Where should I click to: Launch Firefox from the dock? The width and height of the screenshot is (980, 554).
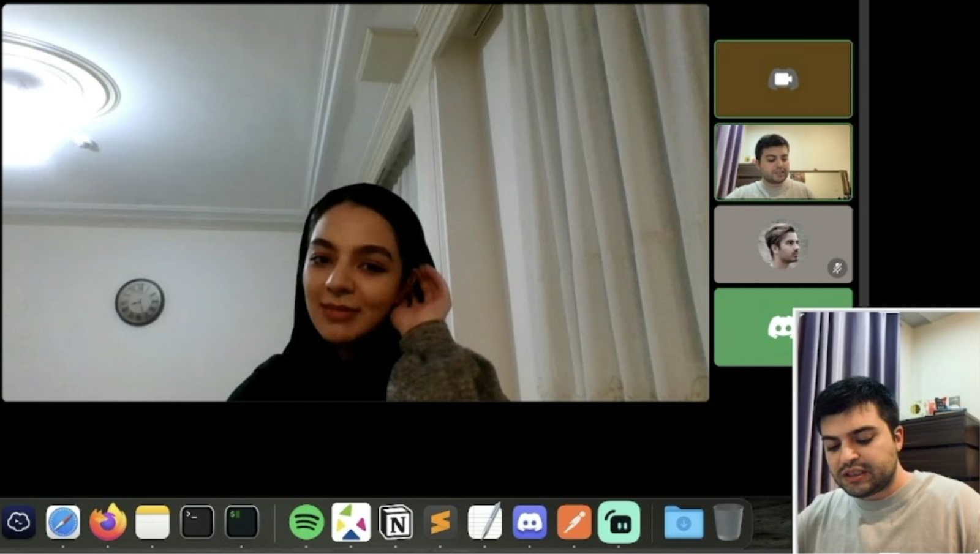pos(108,522)
